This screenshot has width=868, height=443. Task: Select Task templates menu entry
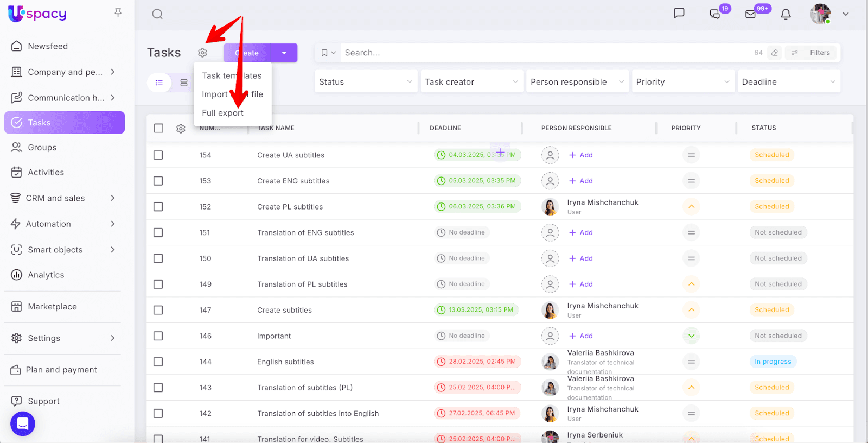click(x=232, y=76)
